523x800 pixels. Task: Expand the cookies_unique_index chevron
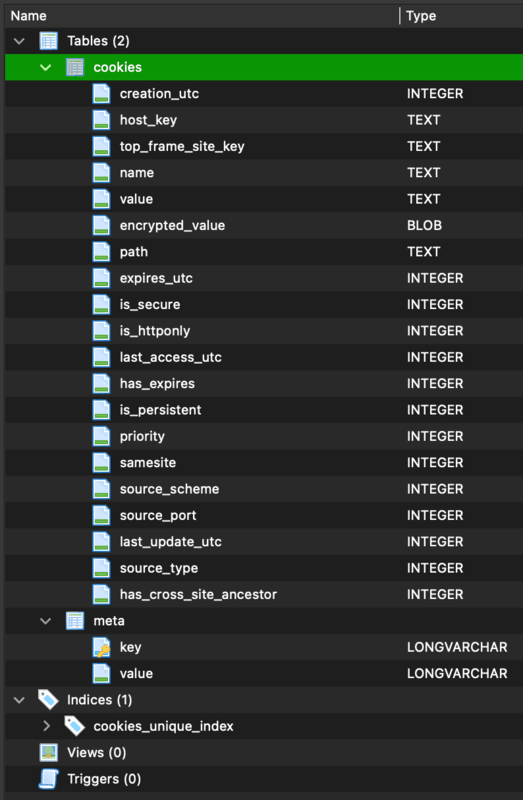[46, 726]
